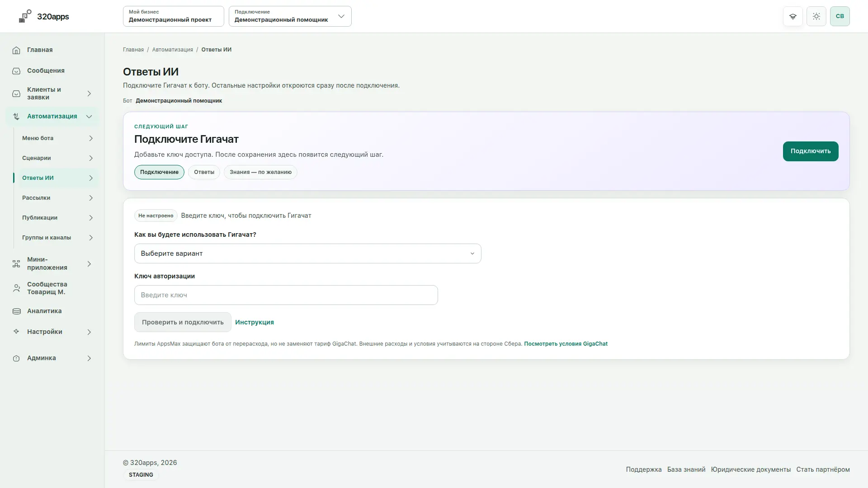The width and height of the screenshot is (868, 488).
Task: Expand the Меню бота chevron
Action: point(91,138)
